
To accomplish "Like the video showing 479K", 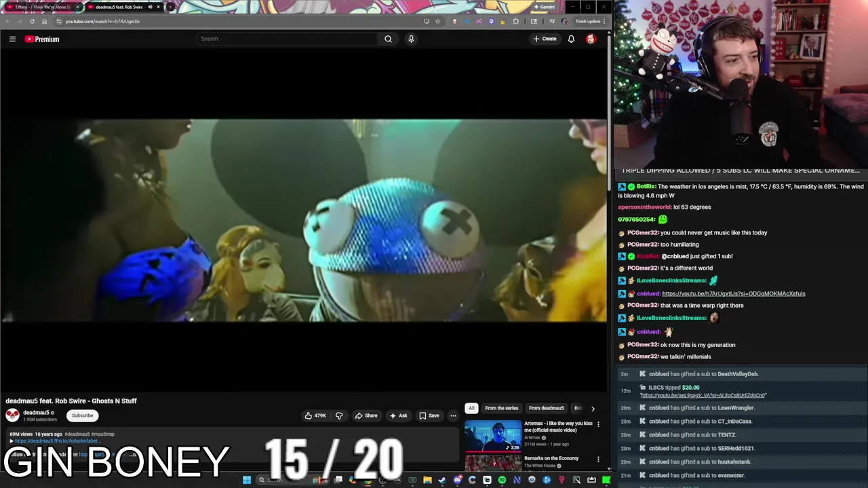I will pos(315,415).
